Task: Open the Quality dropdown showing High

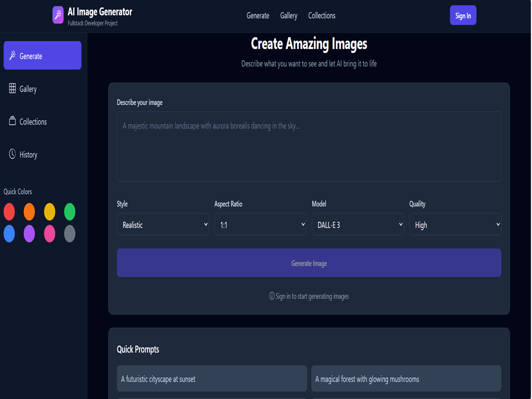Action: (455, 225)
